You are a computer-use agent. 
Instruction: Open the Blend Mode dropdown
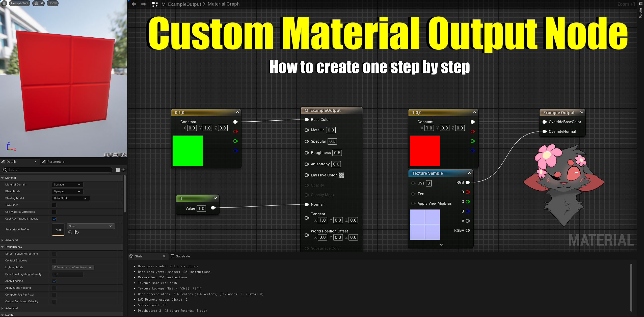(67, 192)
